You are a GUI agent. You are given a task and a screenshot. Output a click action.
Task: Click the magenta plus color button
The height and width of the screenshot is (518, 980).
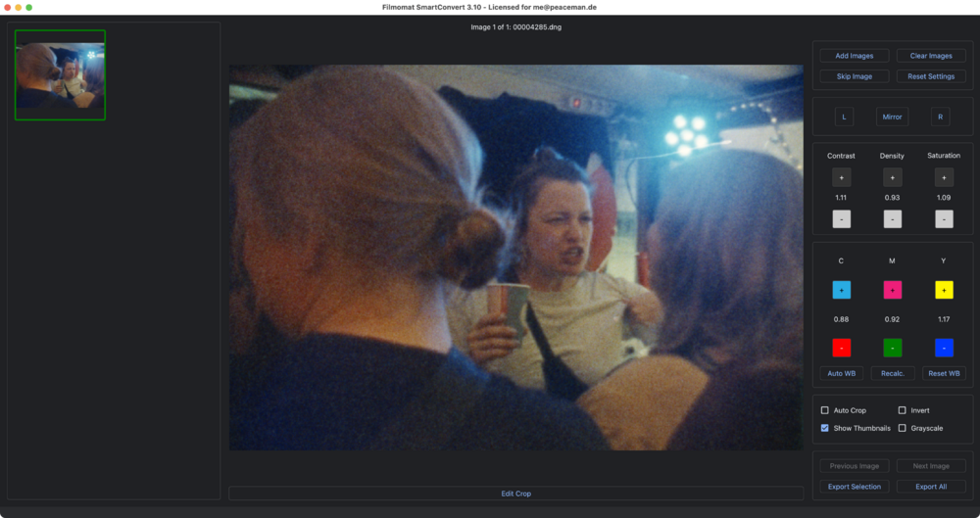pos(892,291)
